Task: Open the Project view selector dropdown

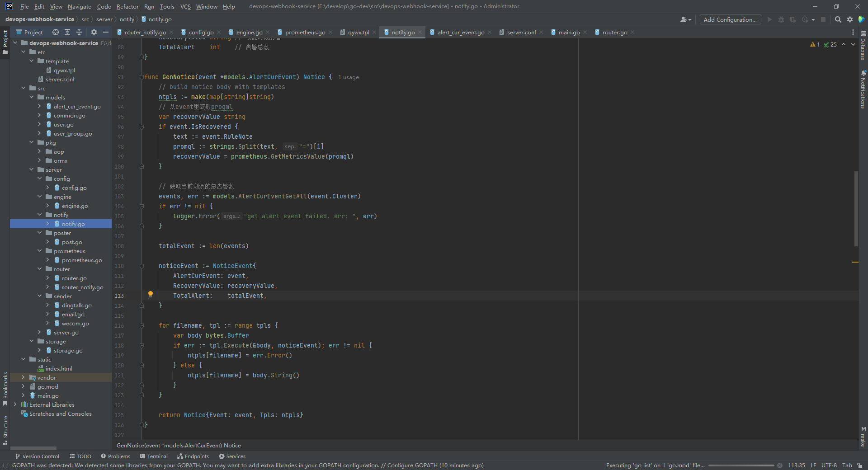Action: [29, 32]
